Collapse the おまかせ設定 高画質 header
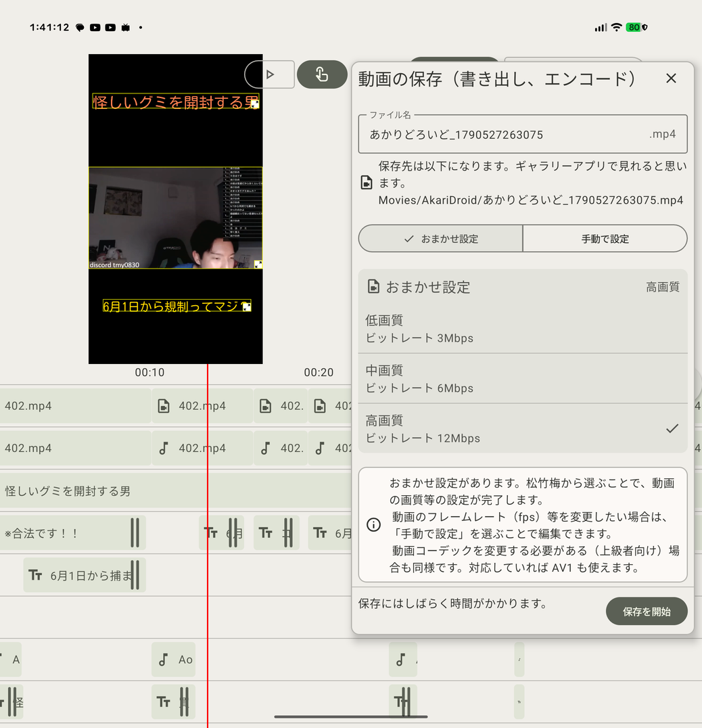The image size is (702, 728). pos(522,287)
